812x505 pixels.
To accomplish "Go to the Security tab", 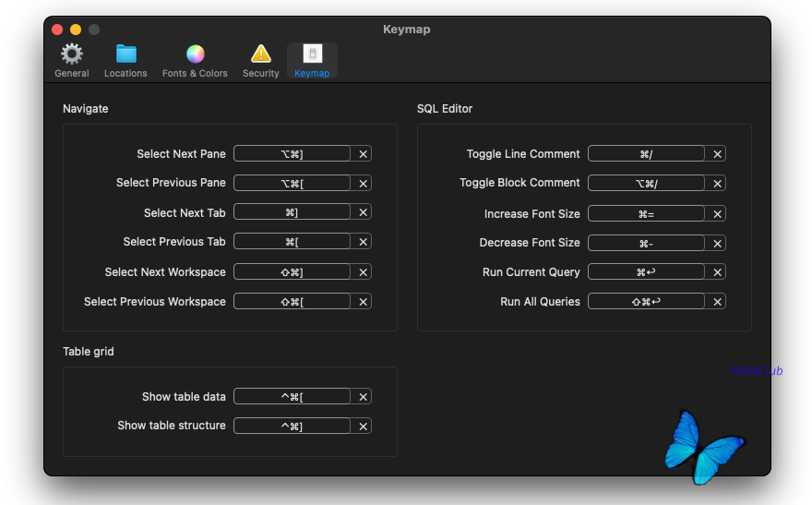I will pos(261,61).
